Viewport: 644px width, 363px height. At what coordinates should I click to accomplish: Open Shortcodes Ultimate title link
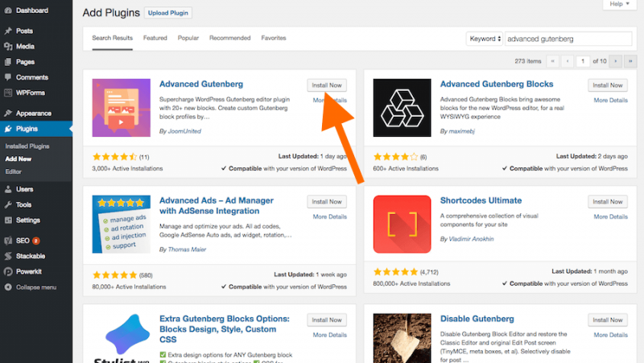coord(481,200)
